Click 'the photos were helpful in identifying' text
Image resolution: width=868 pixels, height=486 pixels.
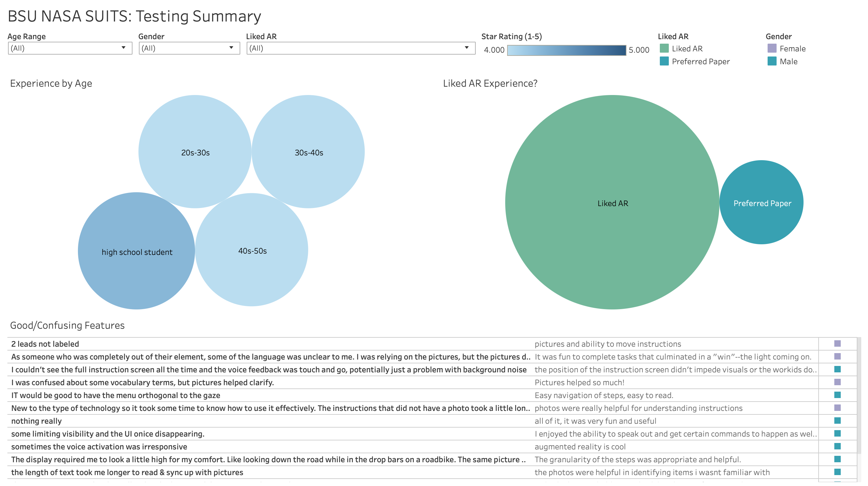[652, 472]
